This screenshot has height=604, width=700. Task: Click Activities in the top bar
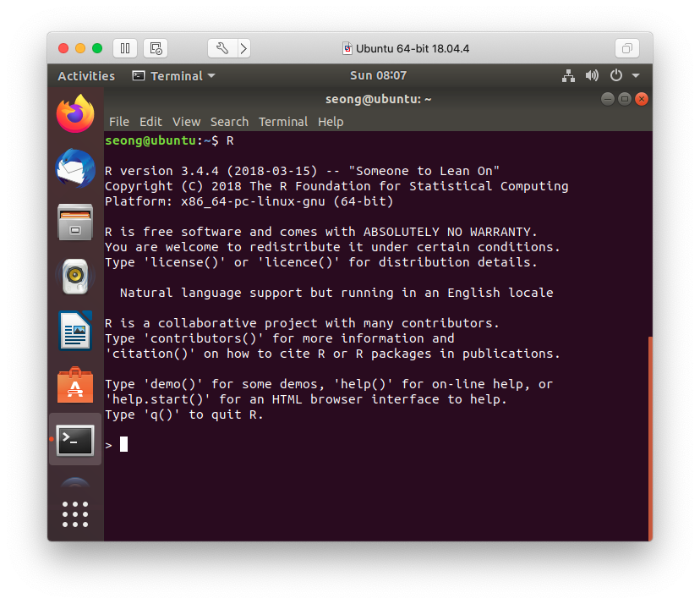[x=86, y=76]
